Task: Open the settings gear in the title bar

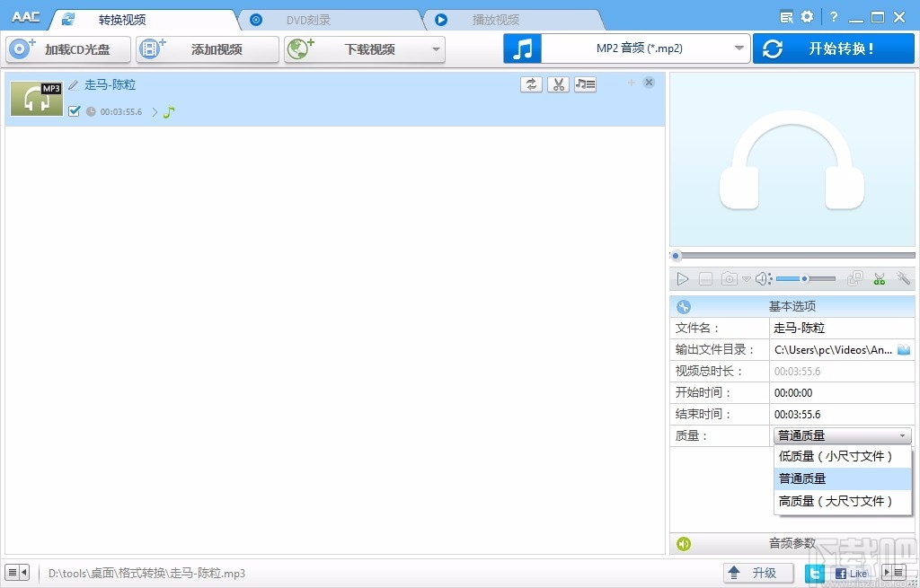Action: (x=808, y=15)
